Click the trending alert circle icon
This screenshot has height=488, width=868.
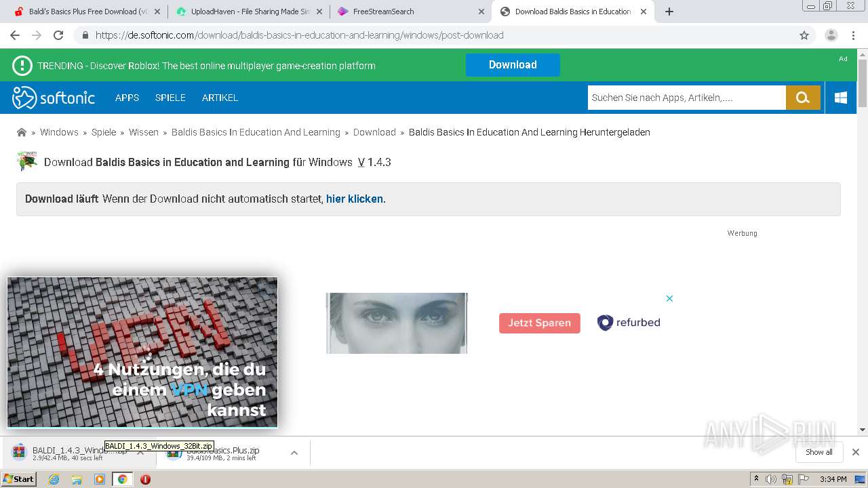pyautogui.click(x=22, y=66)
